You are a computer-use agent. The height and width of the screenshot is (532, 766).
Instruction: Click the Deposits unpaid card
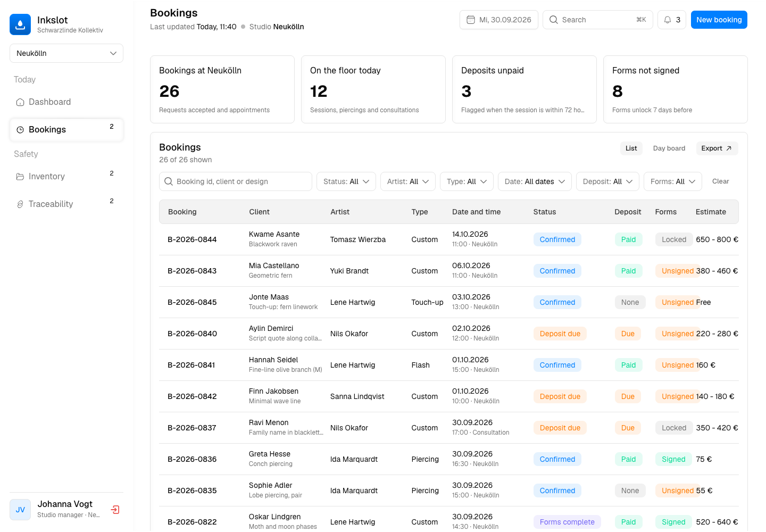click(x=524, y=89)
